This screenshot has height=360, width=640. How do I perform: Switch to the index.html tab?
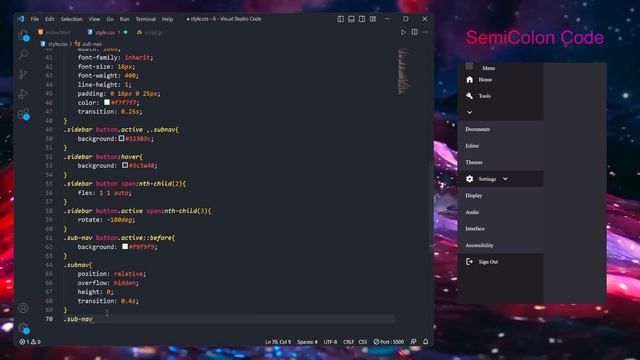(x=55, y=32)
